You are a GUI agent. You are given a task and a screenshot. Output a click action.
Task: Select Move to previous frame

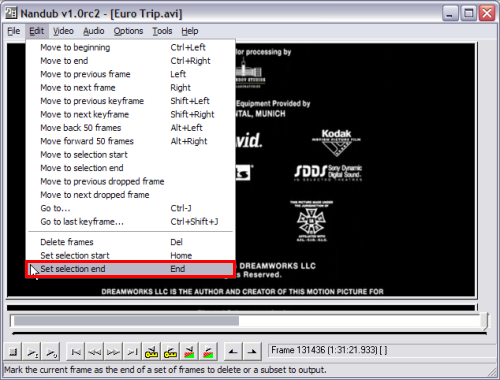(130, 74)
